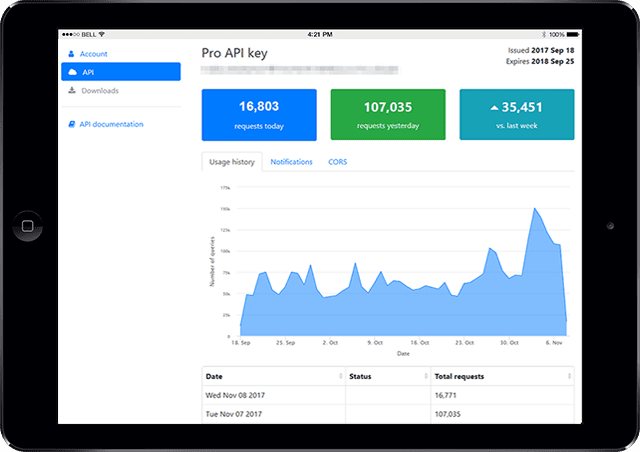Select the Usage history tab
This screenshot has width=640, height=452.
(x=231, y=162)
